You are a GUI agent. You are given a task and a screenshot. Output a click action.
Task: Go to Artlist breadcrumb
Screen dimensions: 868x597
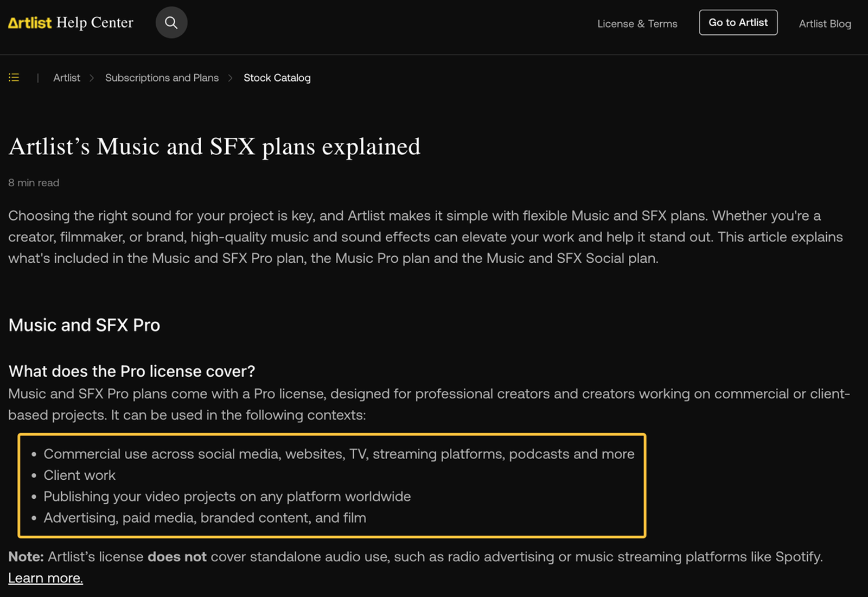tap(67, 78)
